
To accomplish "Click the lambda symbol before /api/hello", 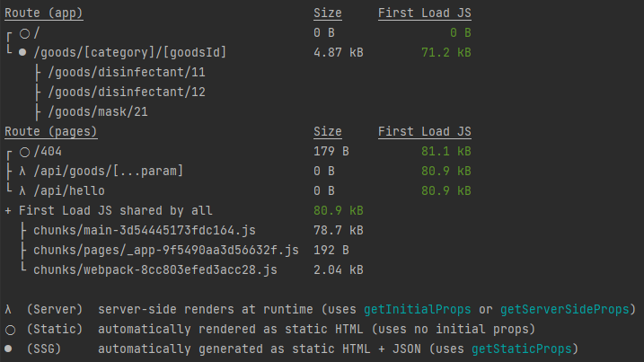I will pos(22,190).
